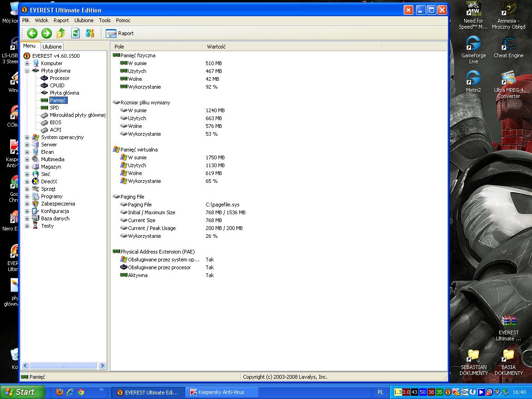
Task: Click the Testy hourglass icon
Action: [x=35, y=226]
